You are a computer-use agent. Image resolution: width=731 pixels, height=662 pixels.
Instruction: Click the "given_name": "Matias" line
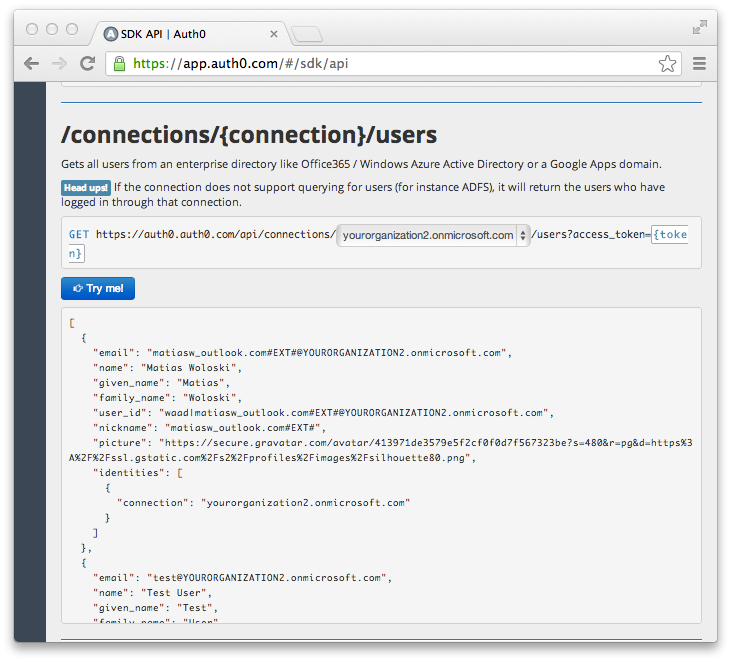[161, 383]
